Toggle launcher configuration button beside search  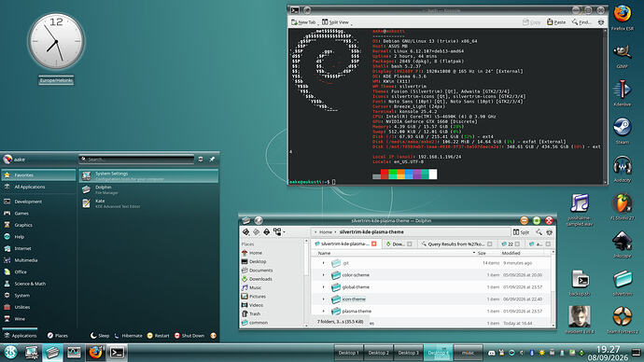(201, 160)
